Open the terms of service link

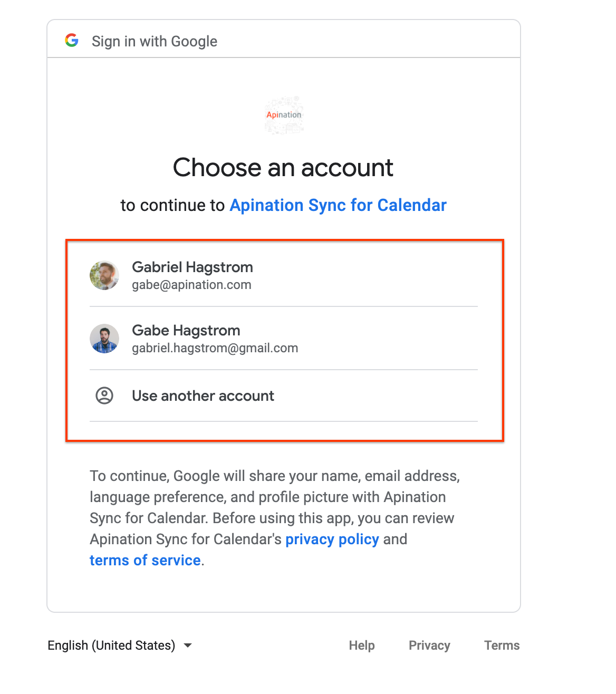pos(145,560)
